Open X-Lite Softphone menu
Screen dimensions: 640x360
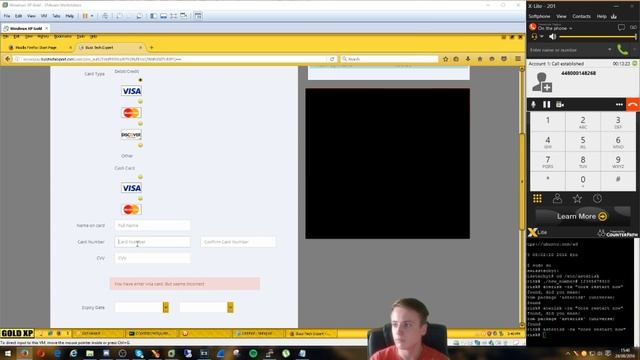(x=539, y=16)
